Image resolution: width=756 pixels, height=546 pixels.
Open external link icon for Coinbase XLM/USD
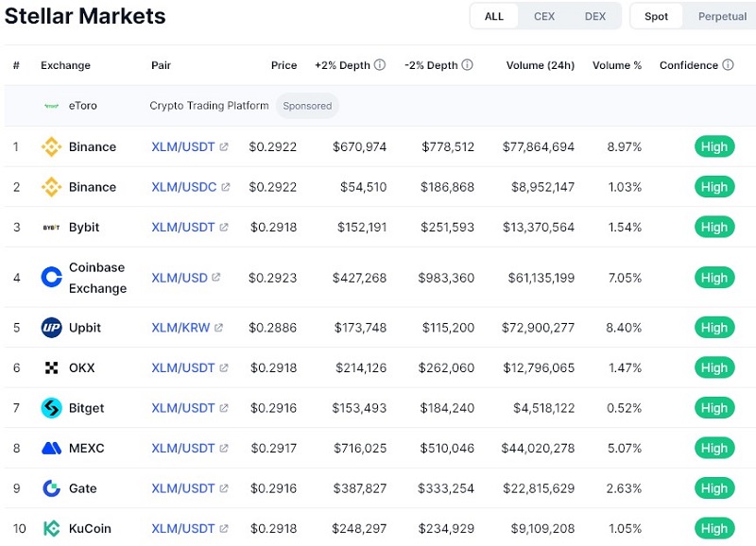(x=216, y=277)
